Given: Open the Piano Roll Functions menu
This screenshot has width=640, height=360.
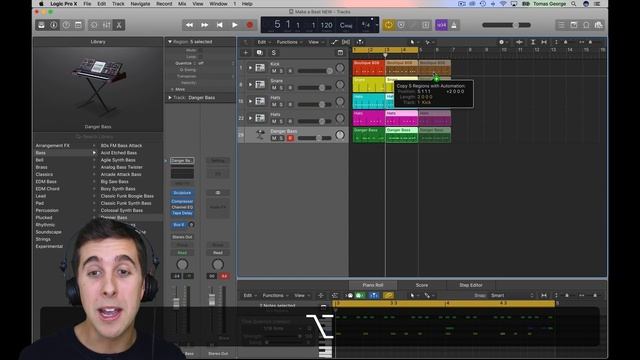Looking at the screenshot, I should pyautogui.click(x=275, y=296).
